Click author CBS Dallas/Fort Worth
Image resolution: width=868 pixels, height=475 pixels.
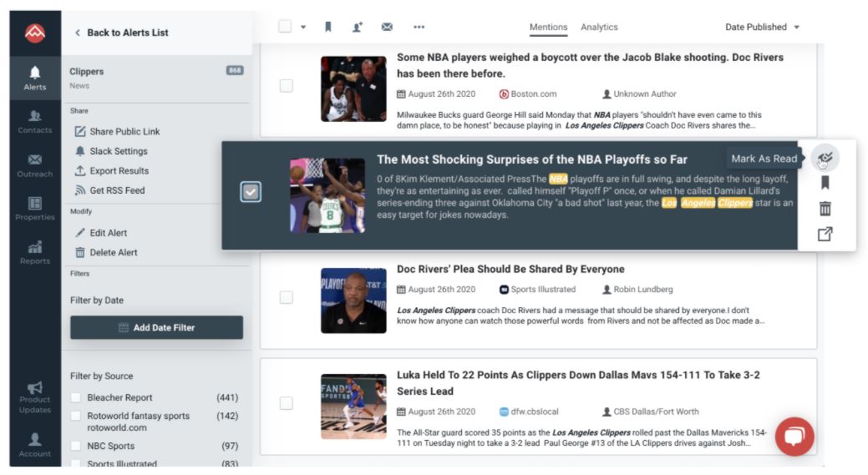(651, 412)
